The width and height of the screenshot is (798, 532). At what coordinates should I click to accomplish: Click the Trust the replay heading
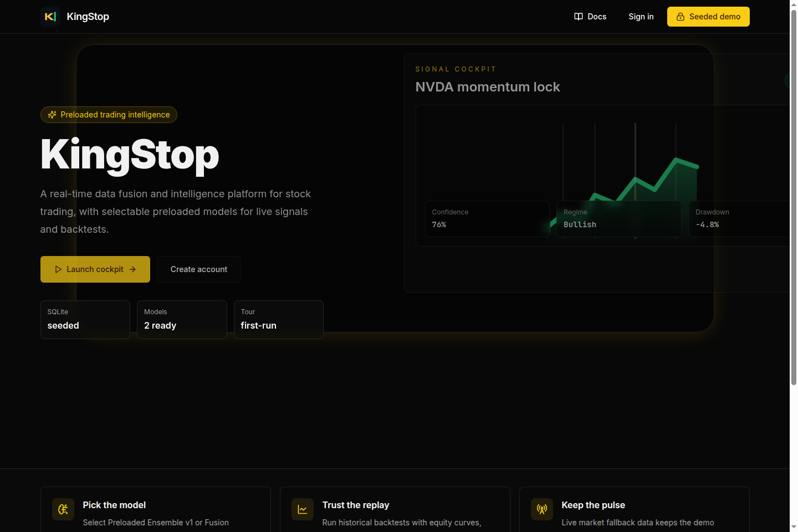point(356,505)
